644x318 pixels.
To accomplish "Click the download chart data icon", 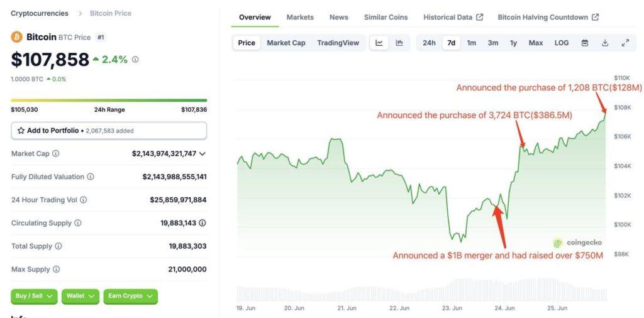I will [605, 43].
